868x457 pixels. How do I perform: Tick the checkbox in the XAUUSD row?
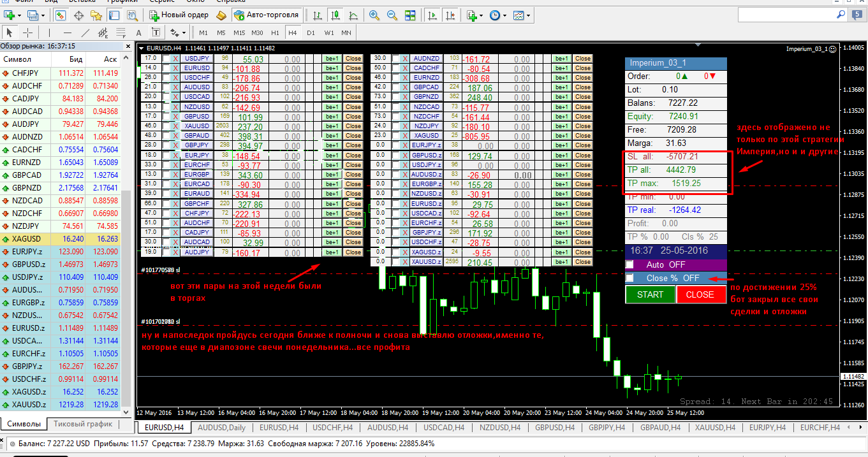(x=166, y=126)
